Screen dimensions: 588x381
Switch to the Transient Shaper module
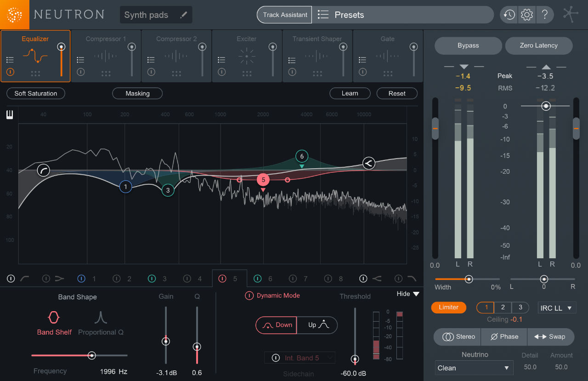tap(317, 56)
